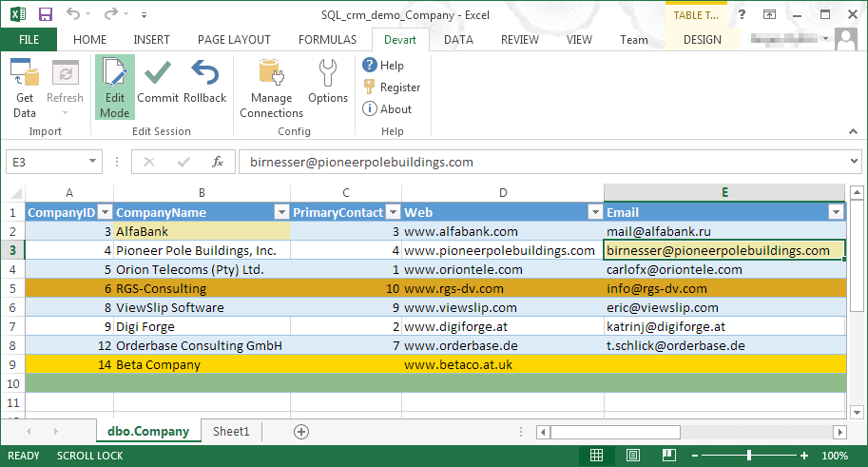The image size is (868, 467).
Task: Open Manage Connections
Action: 271,88
